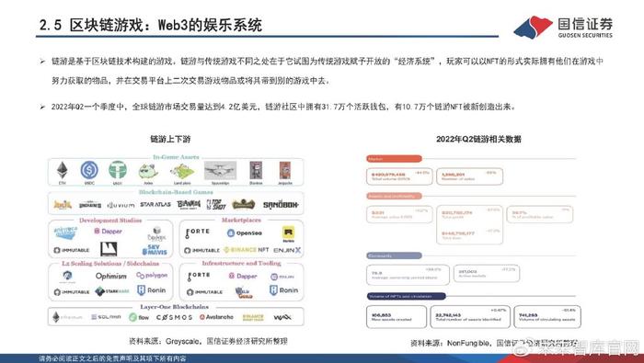Click the OpenSea marketplace logo
The height and width of the screenshot is (363, 644).
pos(245,233)
